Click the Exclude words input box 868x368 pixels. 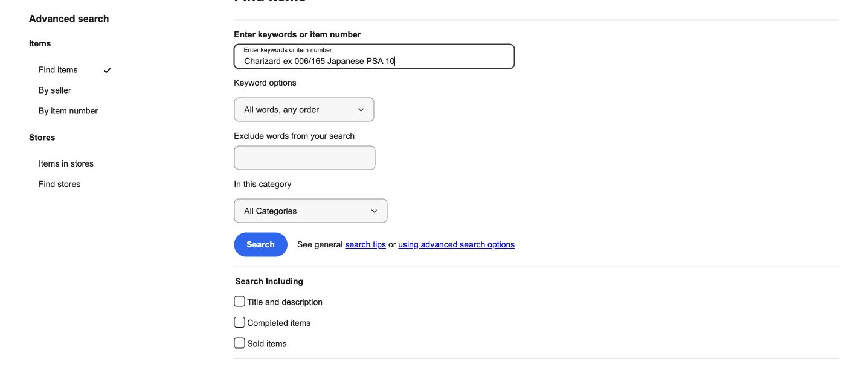pyautogui.click(x=304, y=158)
